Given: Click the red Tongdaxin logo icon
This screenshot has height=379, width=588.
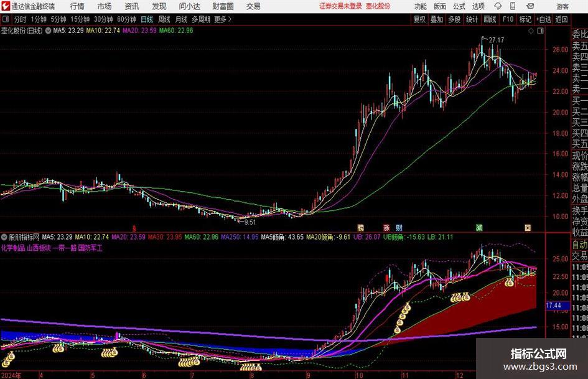Looking at the screenshot, I should tap(6, 6).
